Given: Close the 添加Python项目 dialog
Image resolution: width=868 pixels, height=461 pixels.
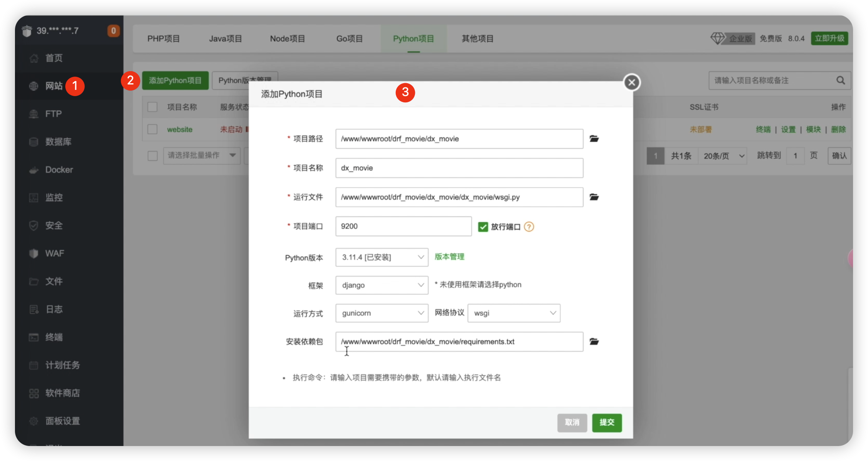Looking at the screenshot, I should (x=632, y=82).
